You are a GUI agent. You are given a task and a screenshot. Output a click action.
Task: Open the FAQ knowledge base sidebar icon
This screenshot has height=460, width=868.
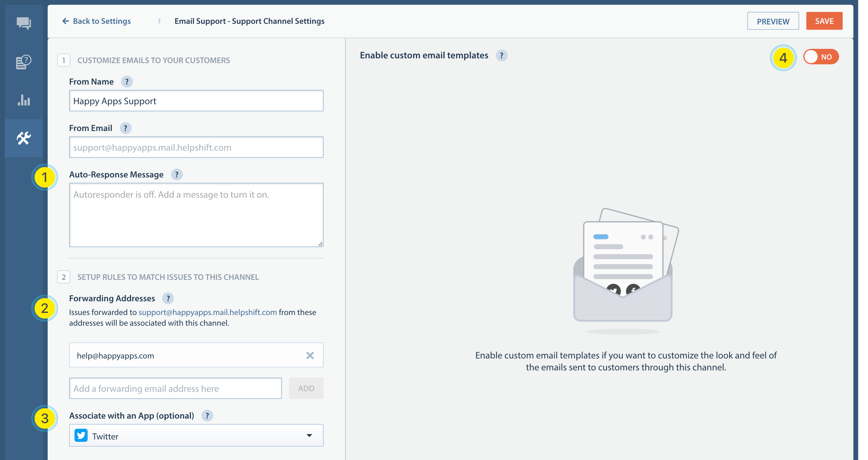click(x=24, y=62)
